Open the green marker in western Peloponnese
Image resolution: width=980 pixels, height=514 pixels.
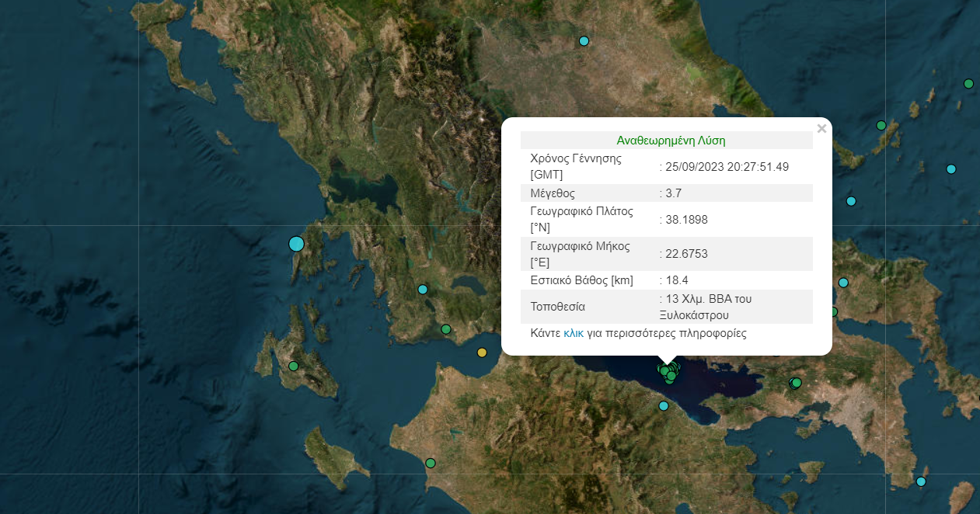431,464
